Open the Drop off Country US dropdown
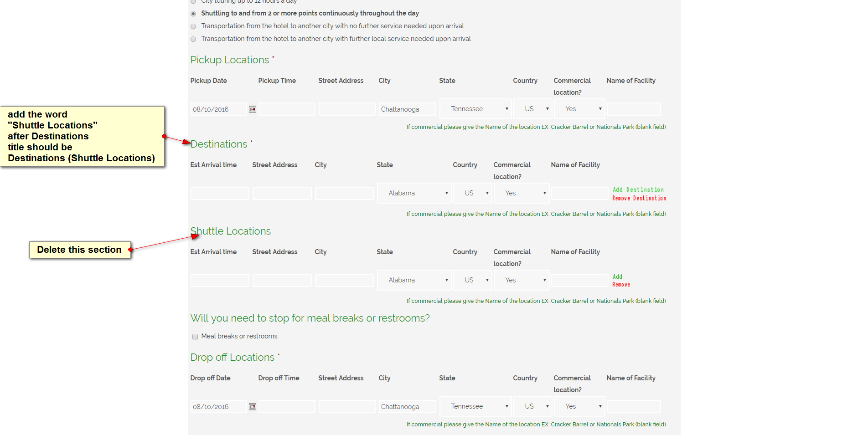 [x=533, y=406]
